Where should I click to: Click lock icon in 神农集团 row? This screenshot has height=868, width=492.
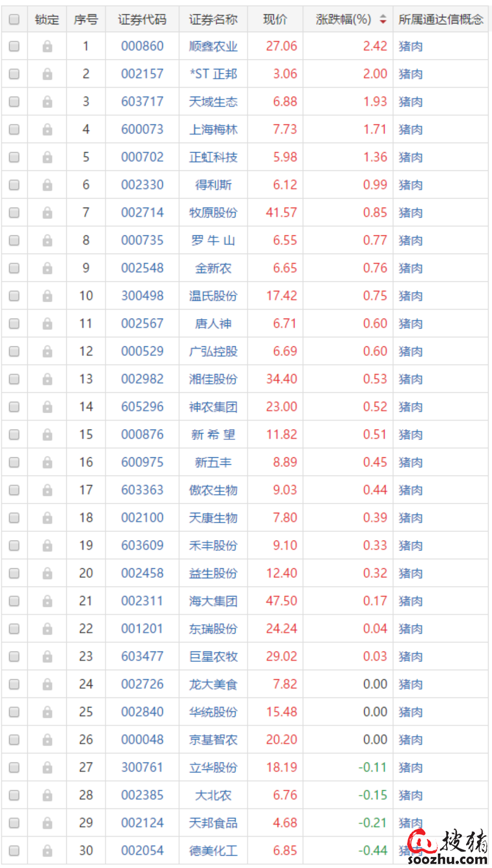(47, 407)
